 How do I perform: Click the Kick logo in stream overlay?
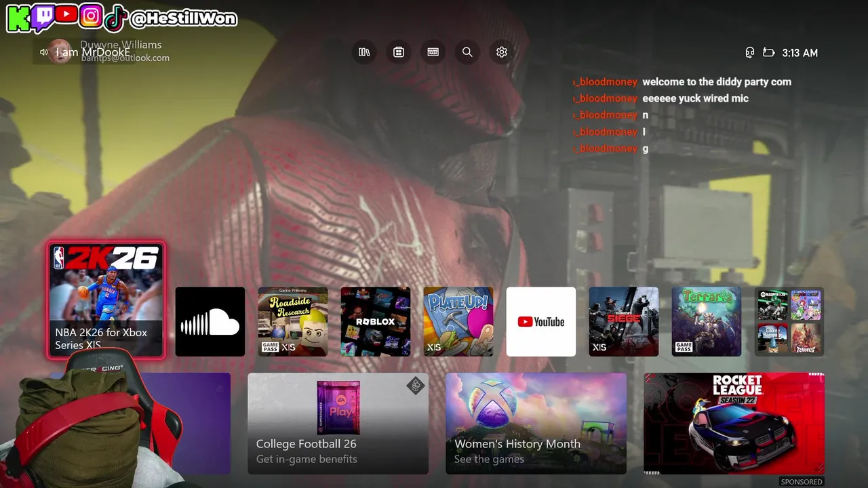point(18,18)
